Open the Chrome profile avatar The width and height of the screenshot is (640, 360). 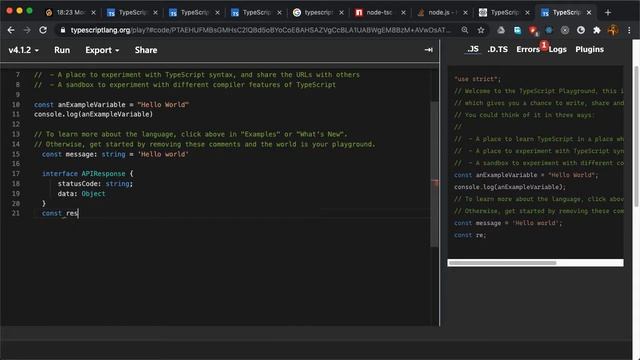coord(613,30)
